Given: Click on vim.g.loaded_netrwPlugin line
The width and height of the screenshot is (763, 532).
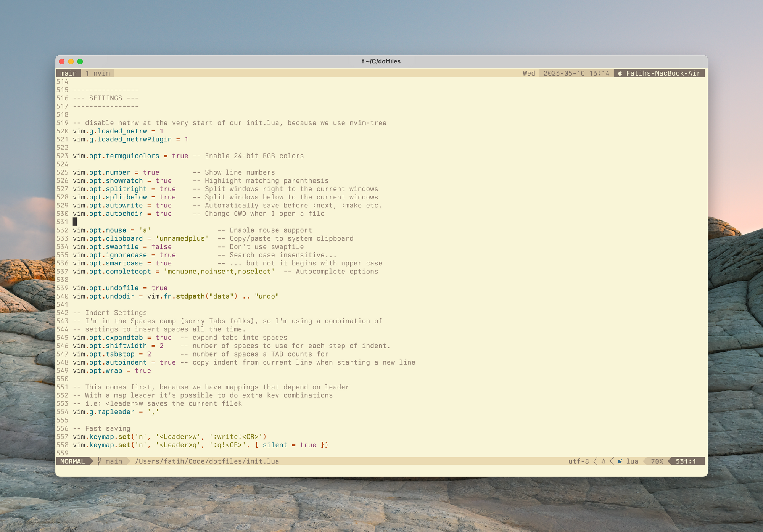Looking at the screenshot, I should point(130,140).
